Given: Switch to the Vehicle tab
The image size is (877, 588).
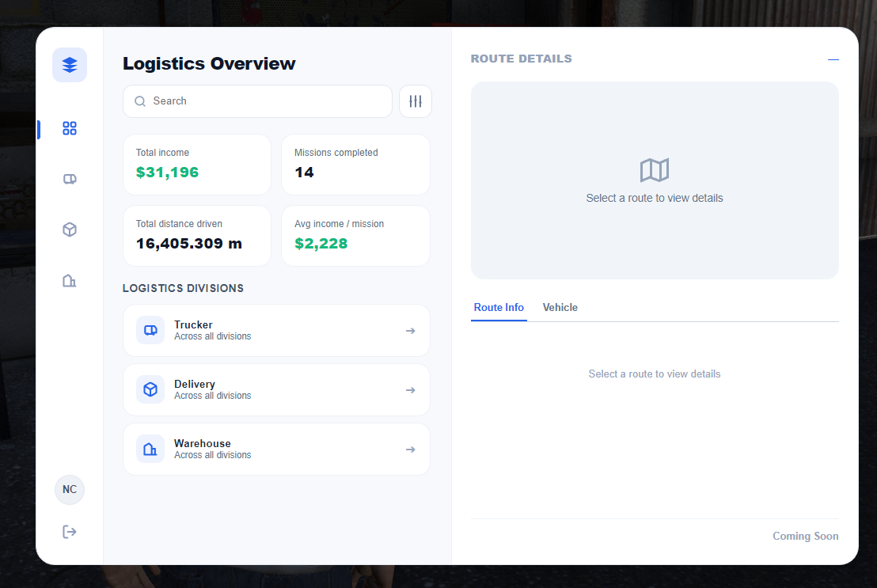Looking at the screenshot, I should click(x=560, y=307).
